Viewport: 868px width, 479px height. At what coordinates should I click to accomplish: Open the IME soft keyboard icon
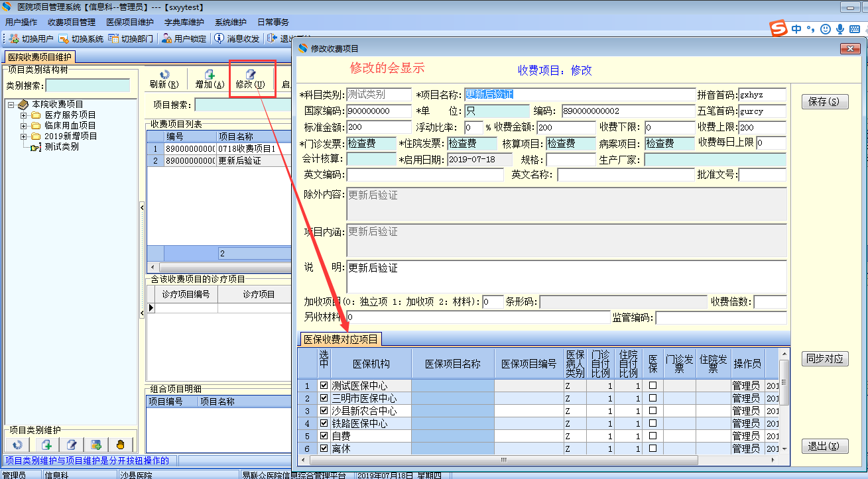tap(855, 29)
